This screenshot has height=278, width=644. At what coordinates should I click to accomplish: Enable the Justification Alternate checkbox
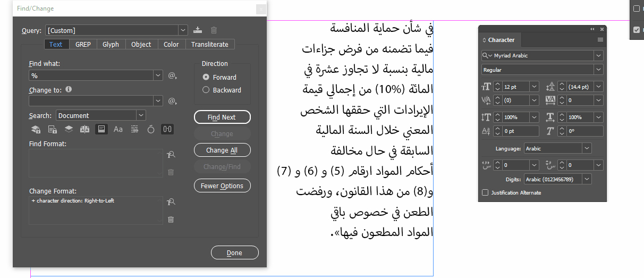(x=485, y=192)
